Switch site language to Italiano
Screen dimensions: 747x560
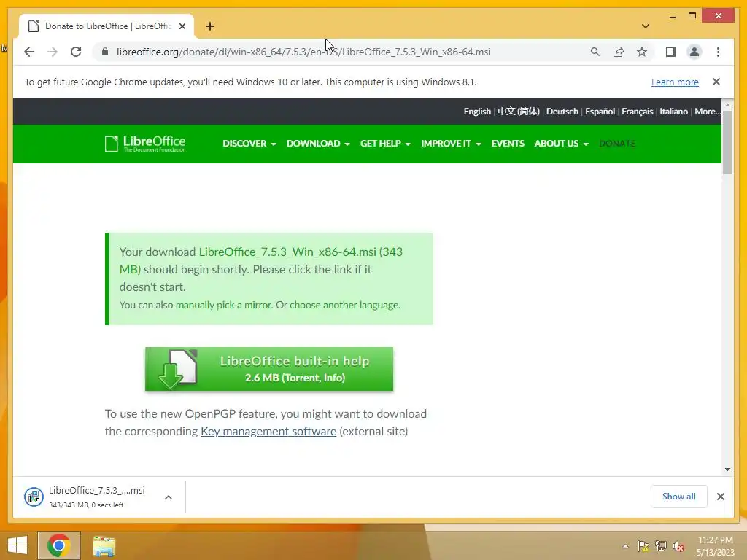click(673, 112)
